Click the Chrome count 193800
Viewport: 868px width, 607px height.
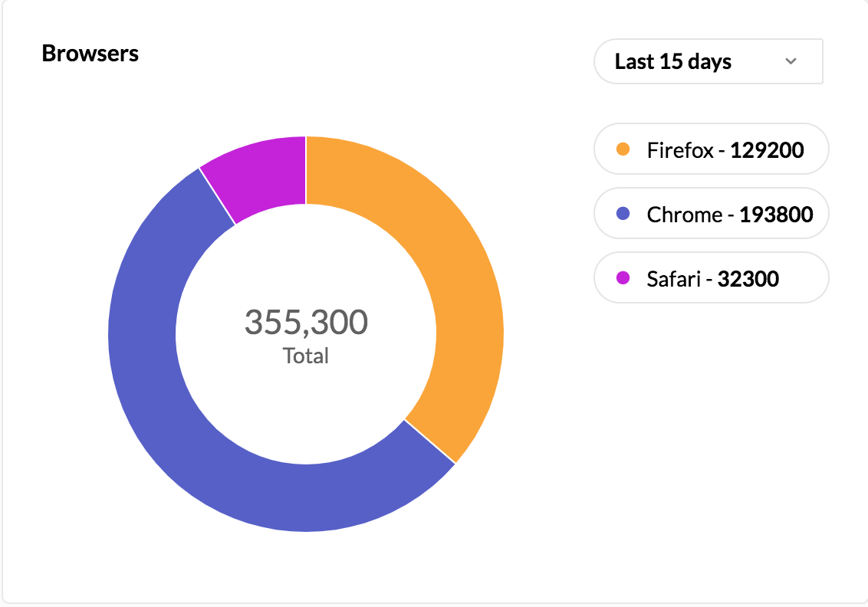776,214
